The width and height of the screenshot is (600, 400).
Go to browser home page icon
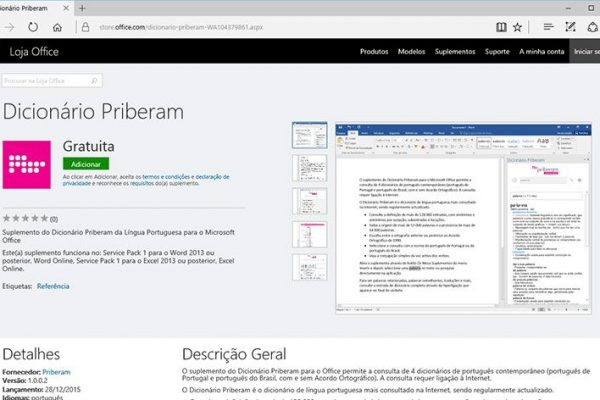click(x=57, y=27)
